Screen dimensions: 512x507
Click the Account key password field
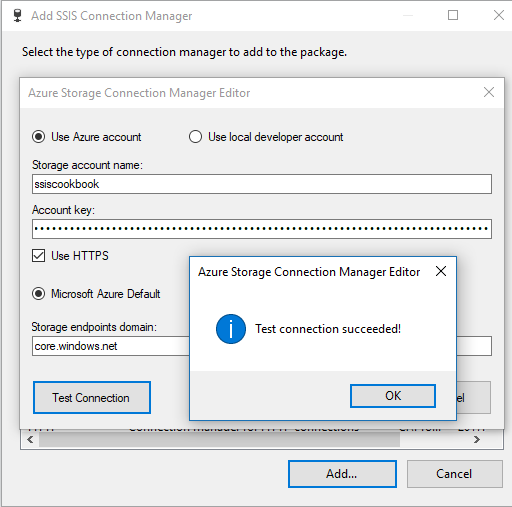click(262, 229)
